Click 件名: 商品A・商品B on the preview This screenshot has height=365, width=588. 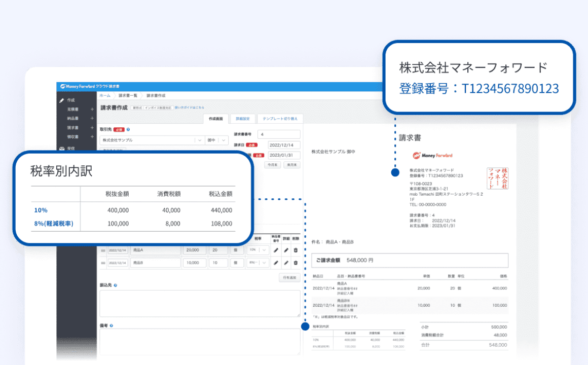(333, 242)
